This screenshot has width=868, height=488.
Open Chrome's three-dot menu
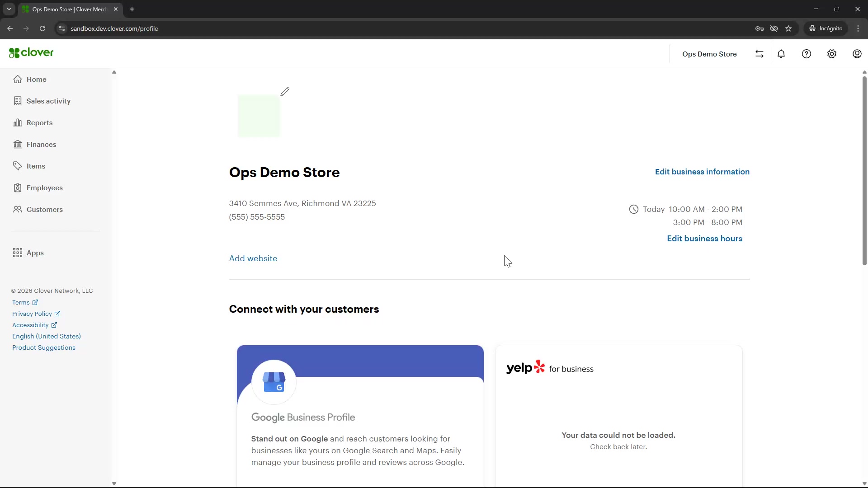858,28
